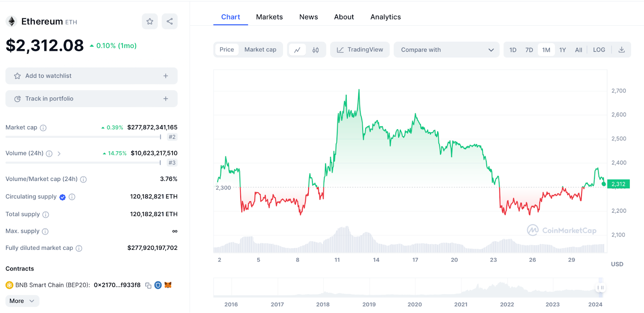This screenshot has height=313, width=644.
Task: Click the 3.76% Volume/Market cap value
Action: point(169,179)
